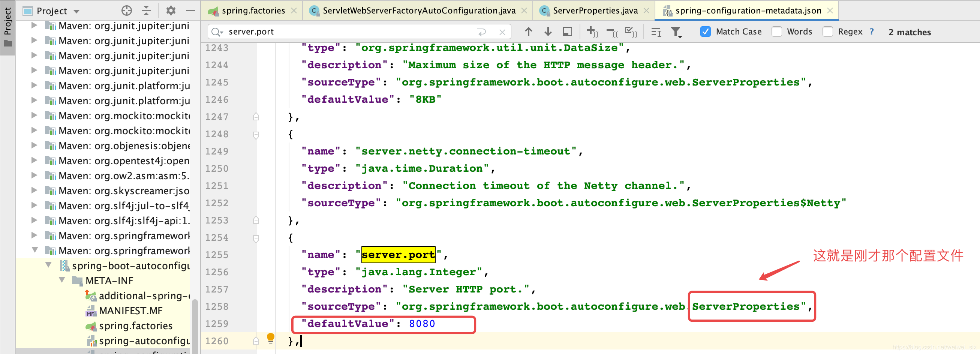
Task: Select spring-configuration-metadata.json tab
Action: click(x=748, y=10)
